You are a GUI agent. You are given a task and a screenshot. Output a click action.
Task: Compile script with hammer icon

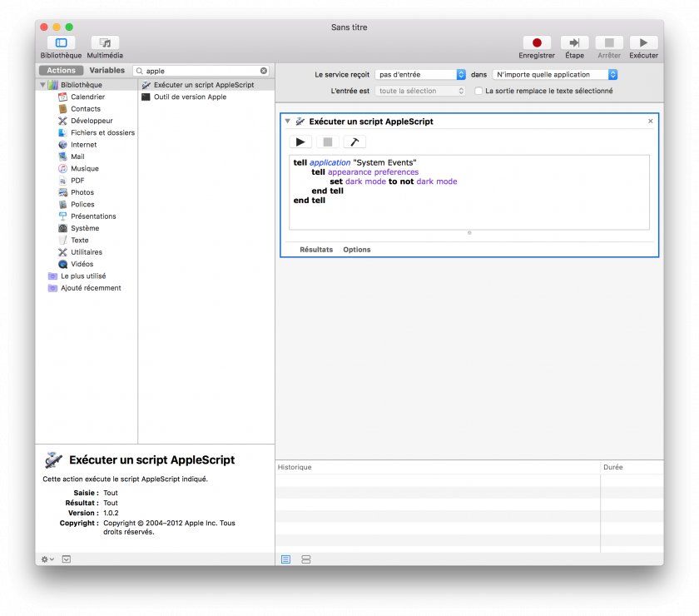354,142
